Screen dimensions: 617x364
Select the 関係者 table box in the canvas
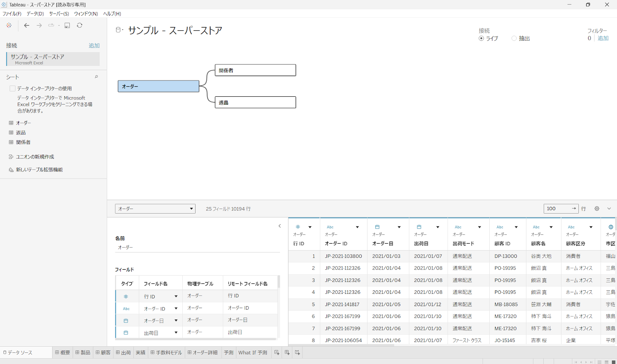[x=255, y=70]
